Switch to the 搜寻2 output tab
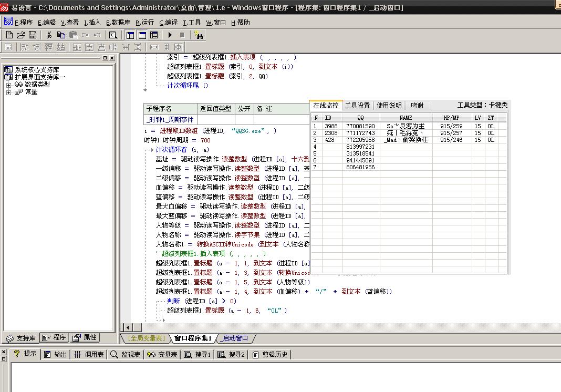 232,354
